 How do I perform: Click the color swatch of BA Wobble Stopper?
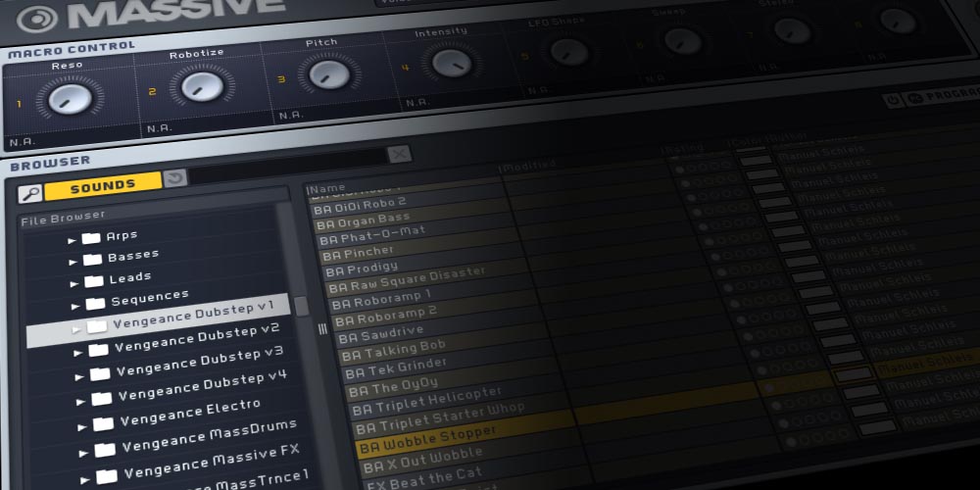[854, 374]
